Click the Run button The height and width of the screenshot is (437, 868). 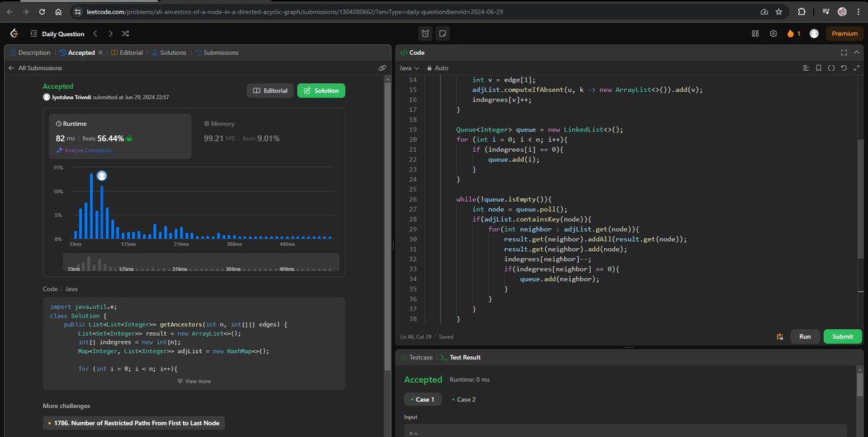(x=805, y=336)
